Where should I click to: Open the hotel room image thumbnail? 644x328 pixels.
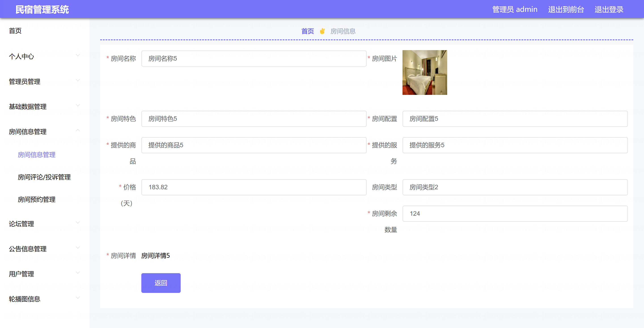(x=425, y=72)
